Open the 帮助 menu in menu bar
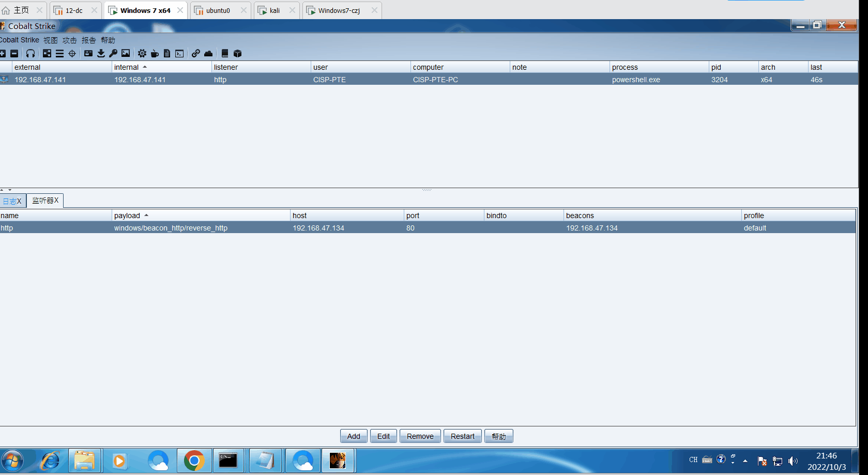 (108, 40)
